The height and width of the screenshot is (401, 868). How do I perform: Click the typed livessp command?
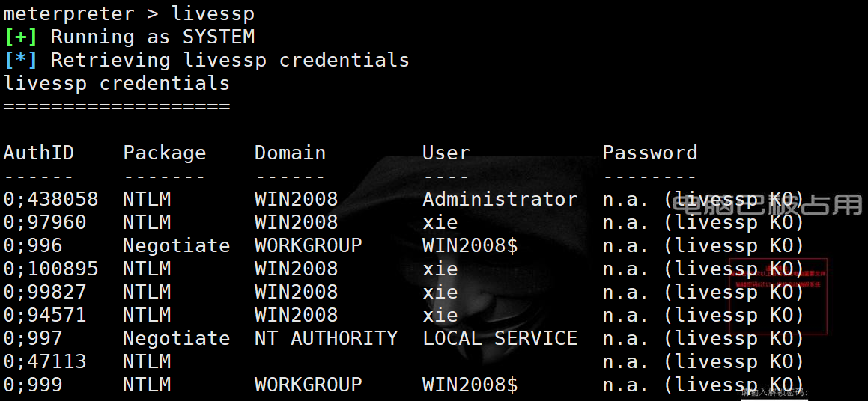(x=213, y=13)
